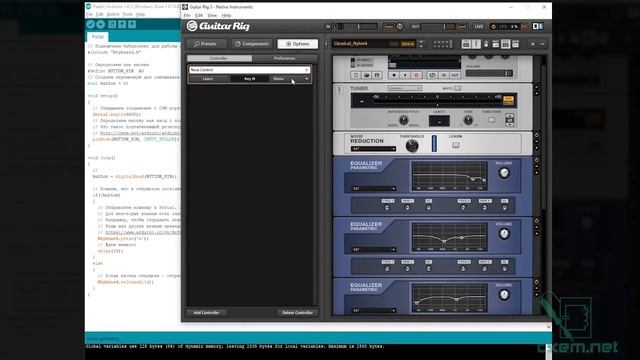Image resolution: width=640 pixels, height=360 pixels.
Task: Open the Presets browser button
Action: (x=207, y=44)
